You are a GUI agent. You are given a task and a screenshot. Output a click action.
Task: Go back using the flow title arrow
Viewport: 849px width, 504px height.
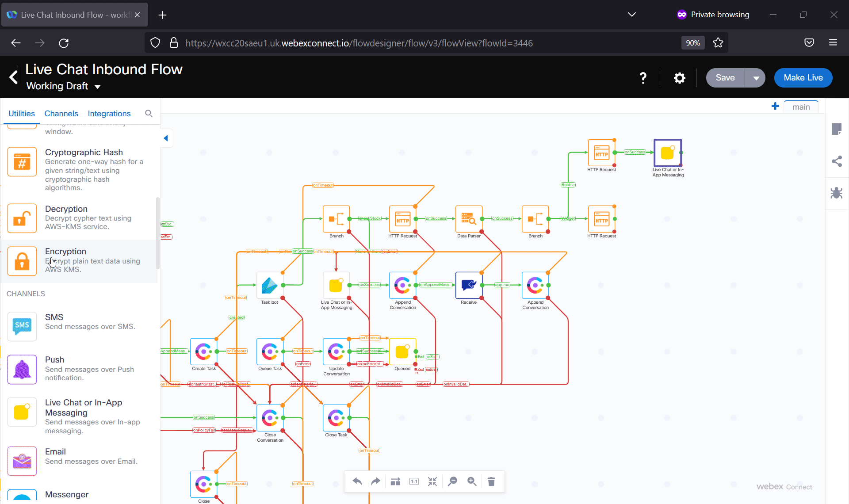pos(14,77)
